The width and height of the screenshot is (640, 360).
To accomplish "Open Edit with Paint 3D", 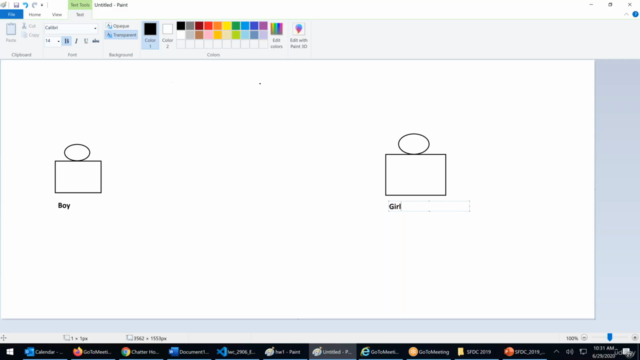I will point(299,35).
